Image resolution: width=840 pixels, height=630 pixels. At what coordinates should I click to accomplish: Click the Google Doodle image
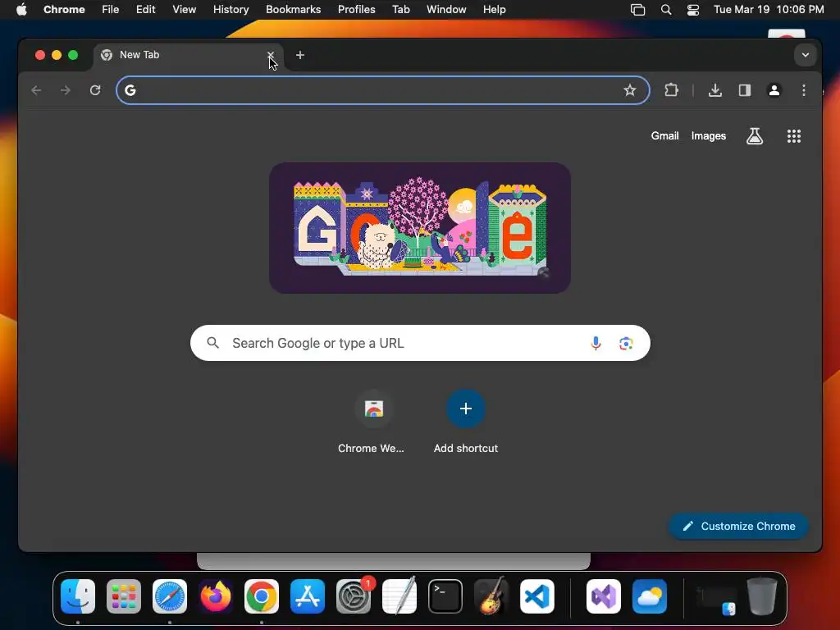[x=419, y=228]
